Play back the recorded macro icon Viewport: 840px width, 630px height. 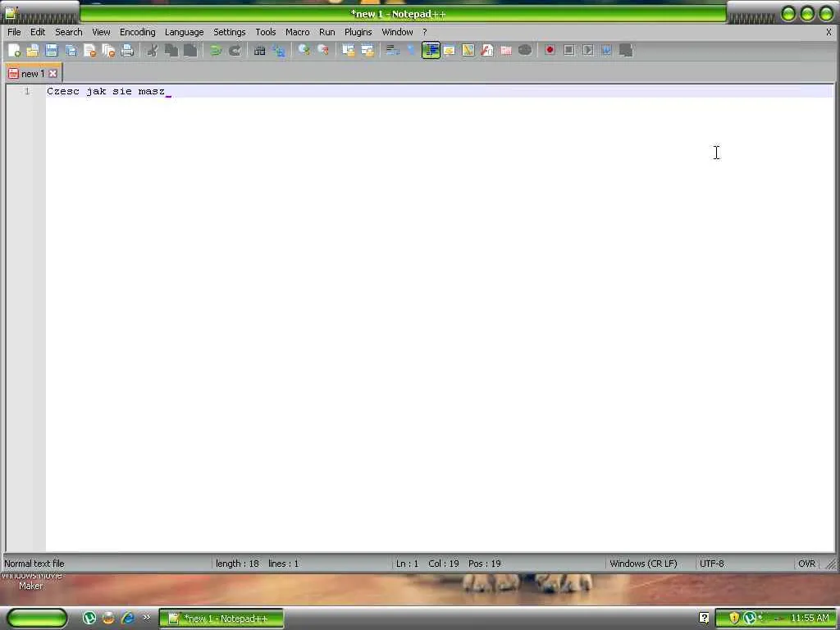tap(587, 50)
